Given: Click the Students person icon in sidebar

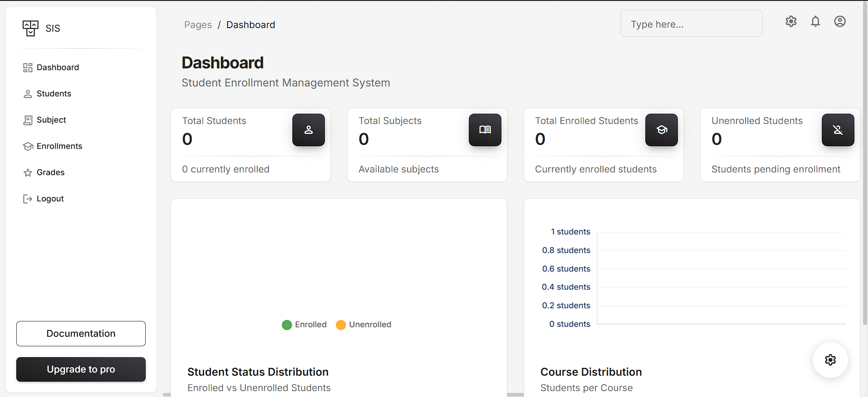Looking at the screenshot, I should pyautogui.click(x=28, y=94).
